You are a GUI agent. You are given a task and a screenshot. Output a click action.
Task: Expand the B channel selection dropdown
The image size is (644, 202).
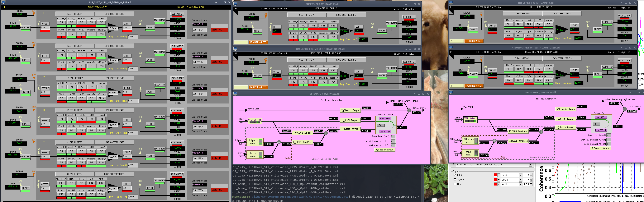coord(530,165)
